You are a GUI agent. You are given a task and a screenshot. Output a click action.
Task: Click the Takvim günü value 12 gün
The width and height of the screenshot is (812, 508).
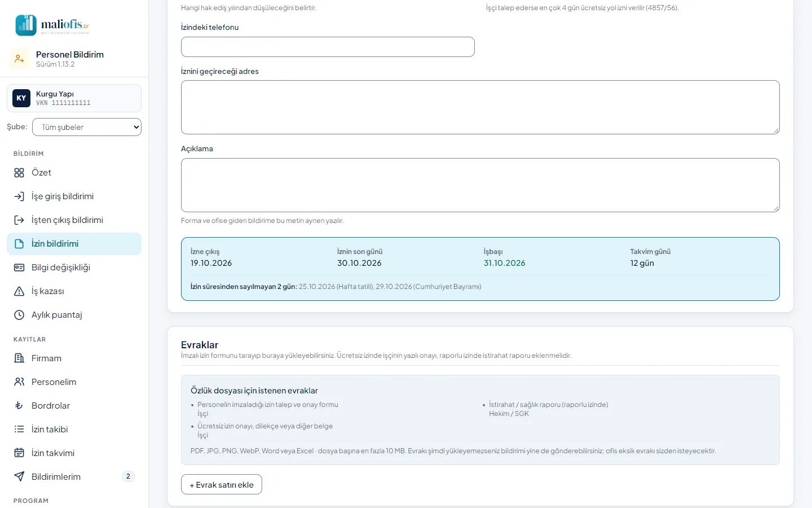pos(642,263)
